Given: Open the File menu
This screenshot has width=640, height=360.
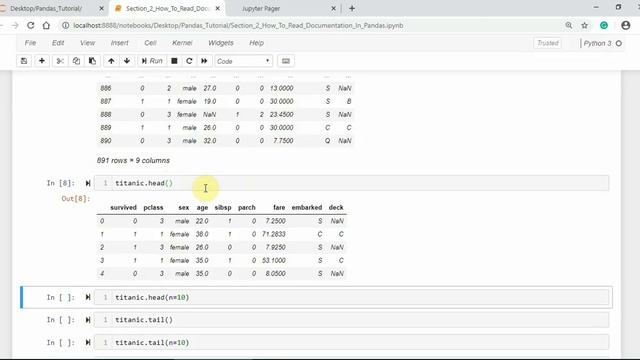Looking at the screenshot, I should 30,43.
